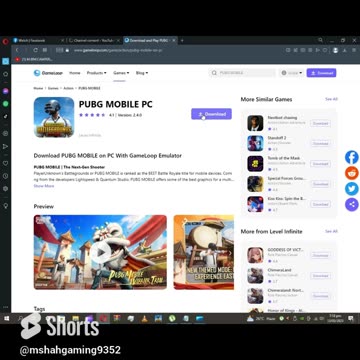The image size is (360, 360).
Task: Click the main purple Download button
Action: coord(211,114)
